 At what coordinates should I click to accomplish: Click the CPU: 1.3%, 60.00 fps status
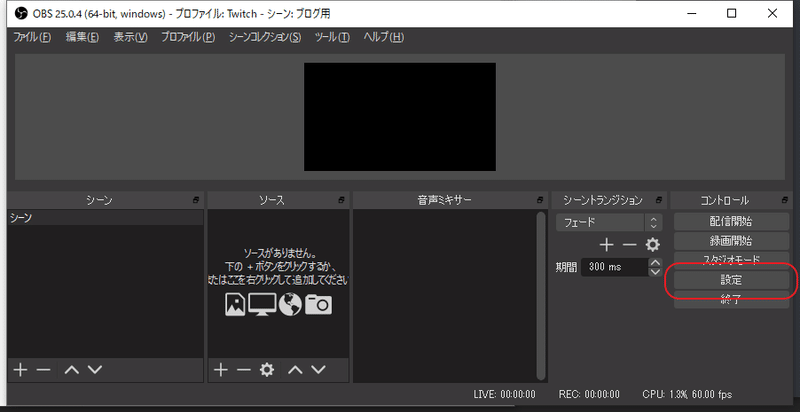click(x=687, y=394)
